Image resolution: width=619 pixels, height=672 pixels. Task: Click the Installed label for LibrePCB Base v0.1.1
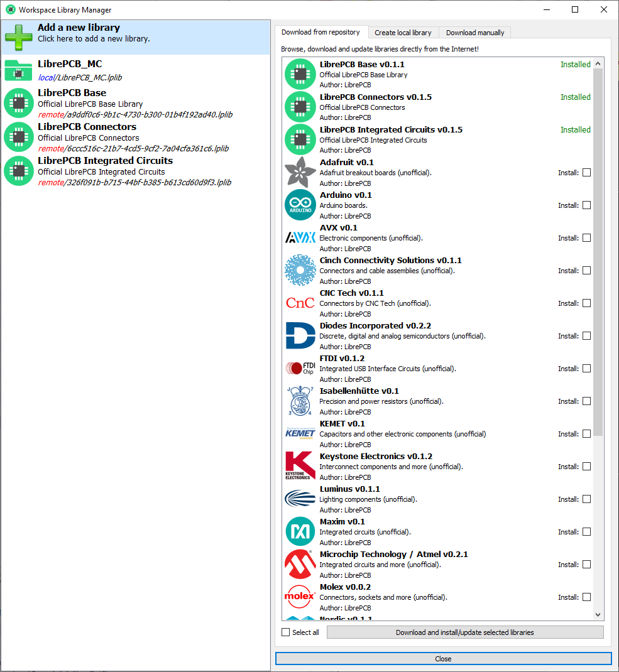coord(575,64)
